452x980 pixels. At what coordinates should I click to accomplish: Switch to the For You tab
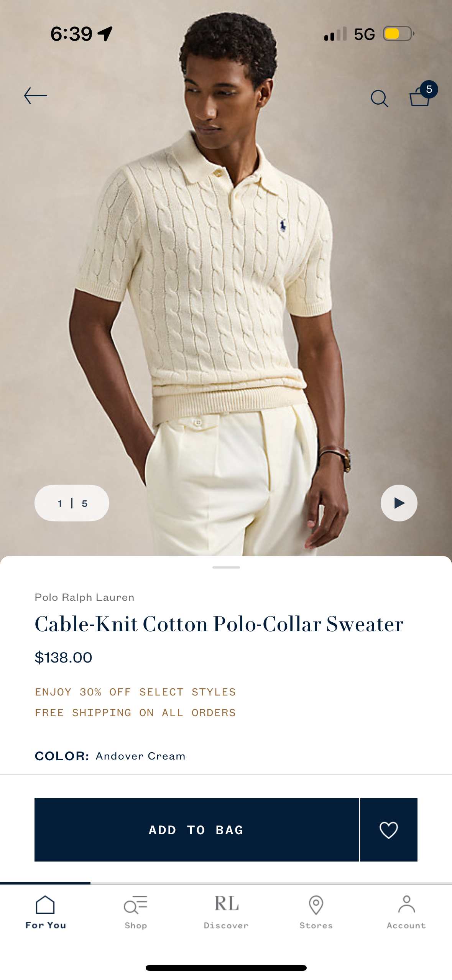click(45, 913)
